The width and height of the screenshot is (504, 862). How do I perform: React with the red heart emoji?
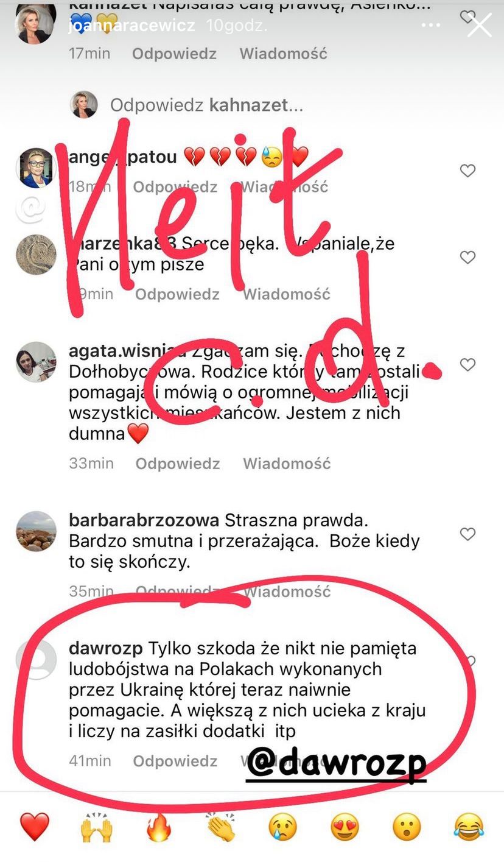tap(35, 827)
